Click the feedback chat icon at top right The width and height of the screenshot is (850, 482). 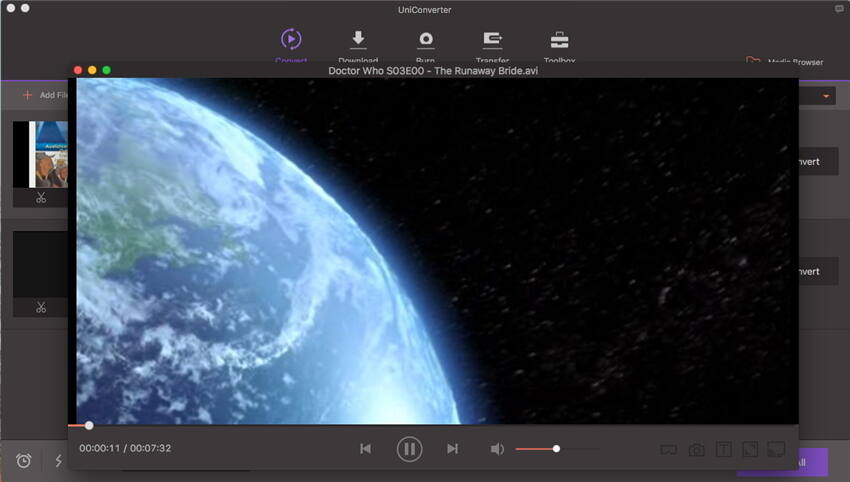pyautogui.click(x=839, y=9)
